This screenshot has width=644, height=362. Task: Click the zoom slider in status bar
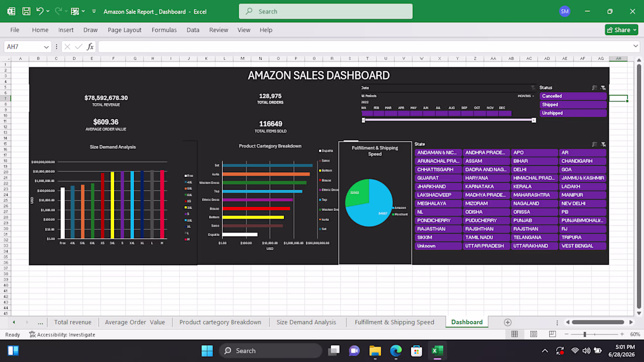pos(594,334)
